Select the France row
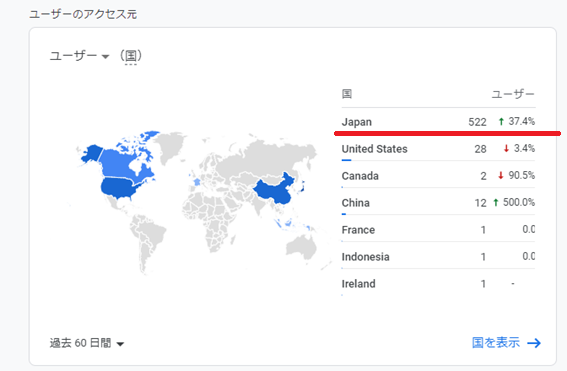The height and width of the screenshot is (371, 567). (438, 230)
